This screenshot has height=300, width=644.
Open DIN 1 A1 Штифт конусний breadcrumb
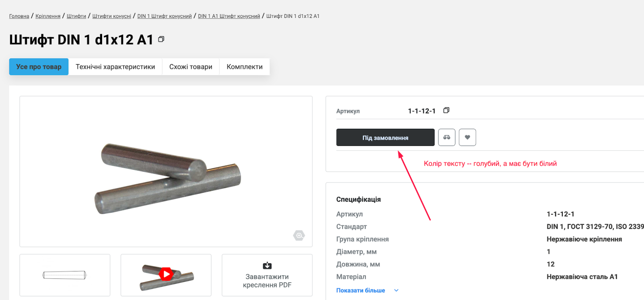click(229, 16)
